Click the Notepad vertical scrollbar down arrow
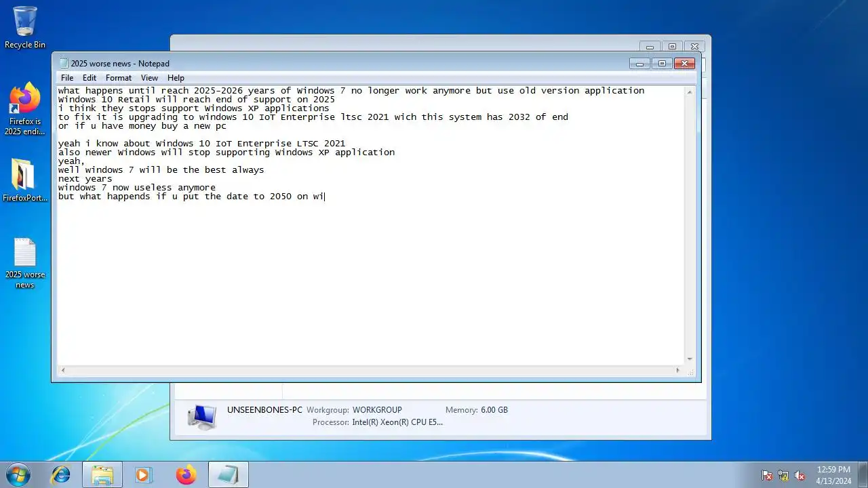Viewport: 868px width, 488px height. [x=690, y=359]
